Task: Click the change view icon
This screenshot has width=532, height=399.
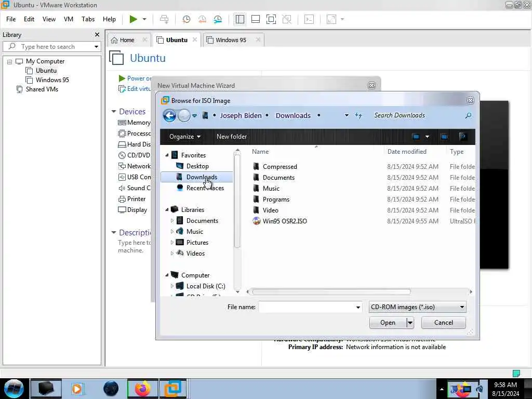Action: tap(416, 137)
